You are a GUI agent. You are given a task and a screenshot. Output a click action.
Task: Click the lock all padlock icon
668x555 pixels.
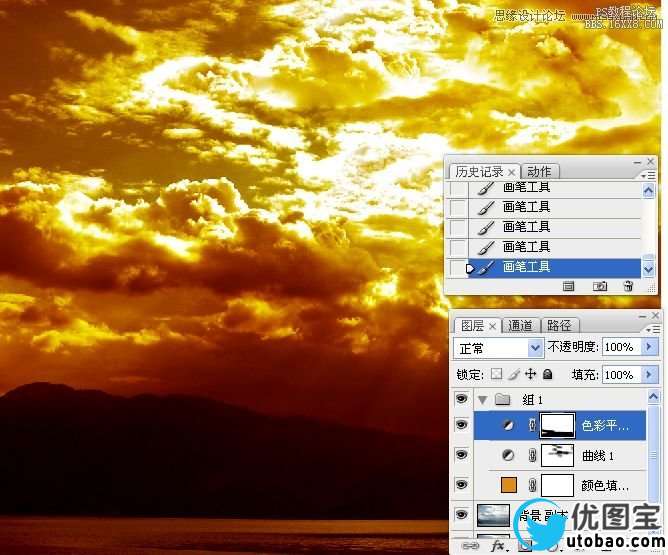547,375
